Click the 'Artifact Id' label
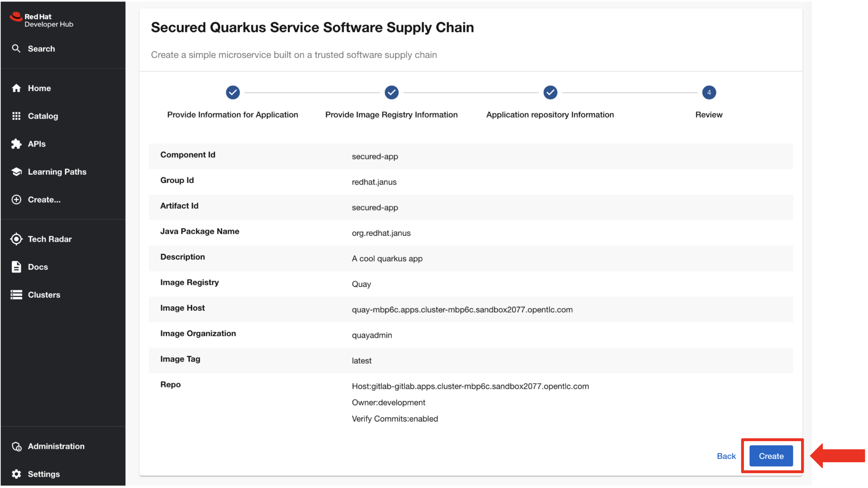 click(x=179, y=206)
